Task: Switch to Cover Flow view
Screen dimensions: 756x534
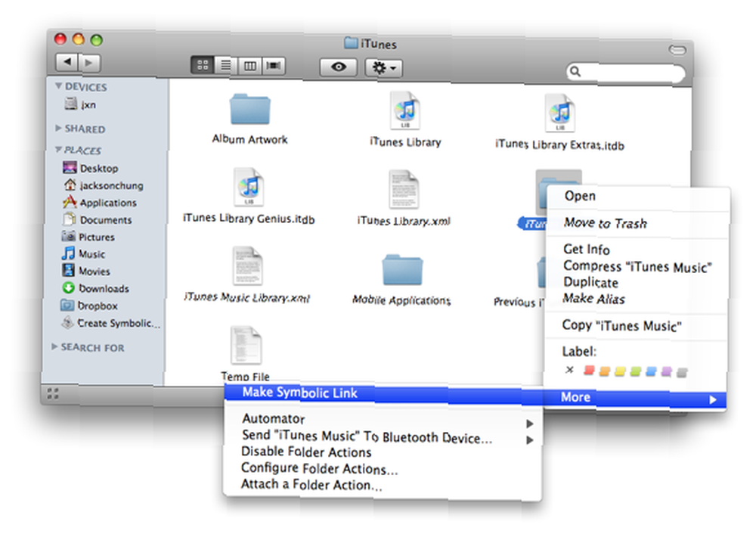Action: pyautogui.click(x=274, y=66)
